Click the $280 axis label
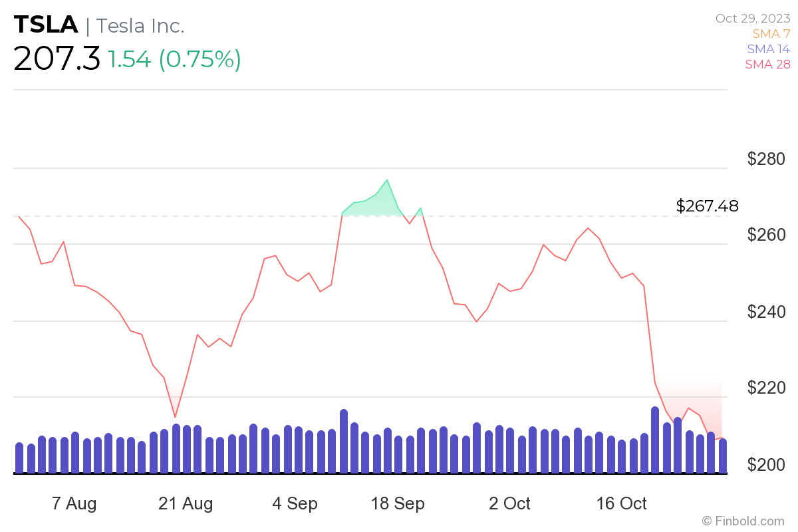Screen dimensions: 798x532 click(x=766, y=159)
